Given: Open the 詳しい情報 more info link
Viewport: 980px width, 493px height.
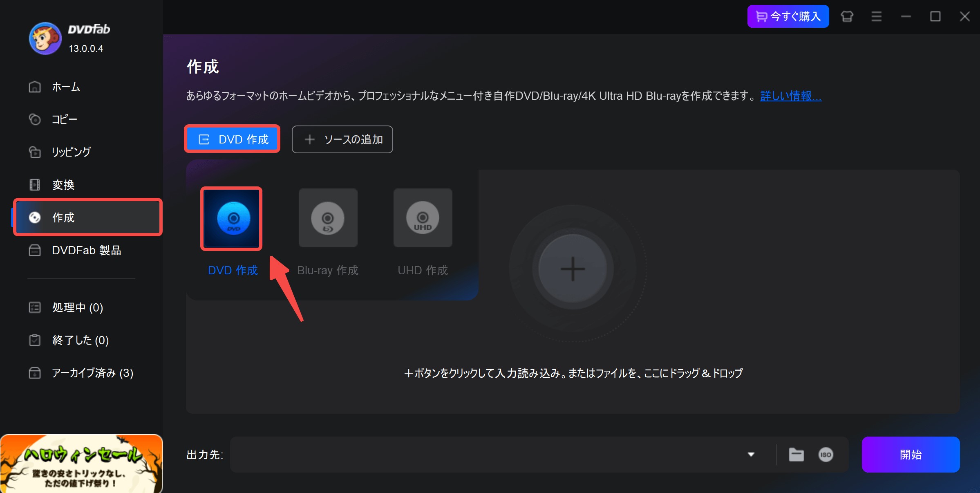Looking at the screenshot, I should 790,96.
